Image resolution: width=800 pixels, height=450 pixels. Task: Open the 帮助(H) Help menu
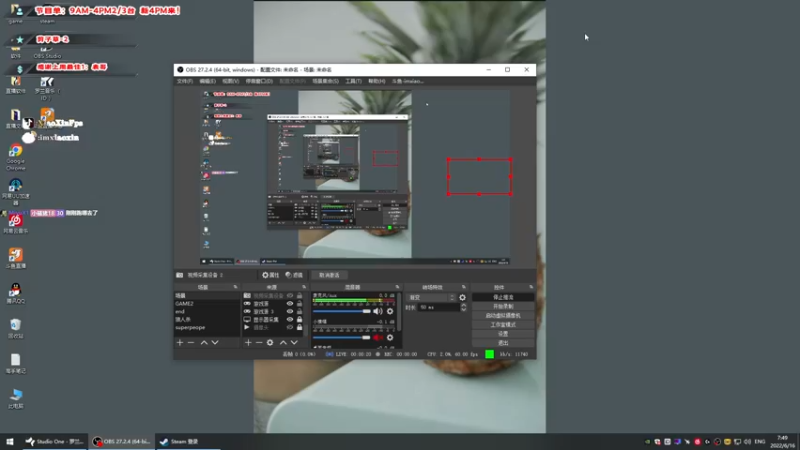377,81
